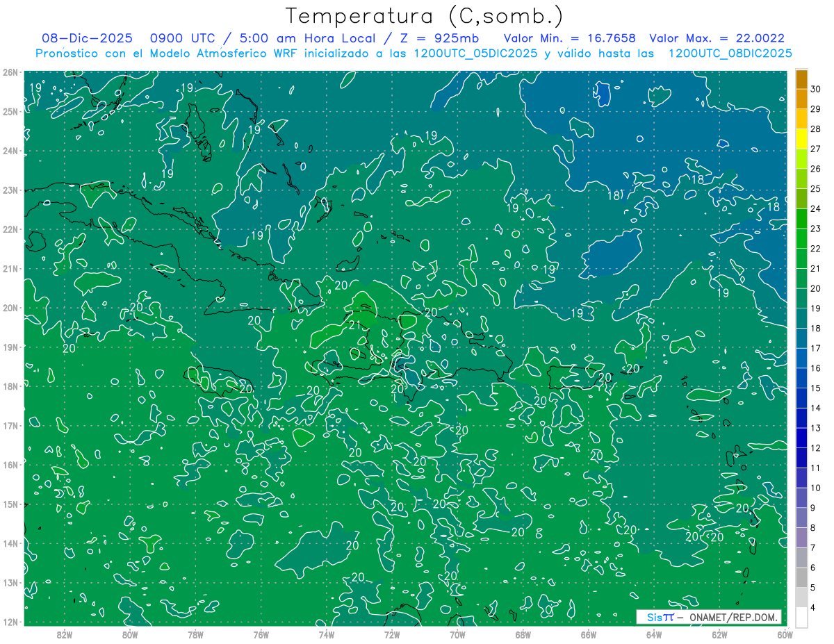The height and width of the screenshot is (644, 834).
Task: Click the '72W' longitude axis label
Action: [392, 634]
